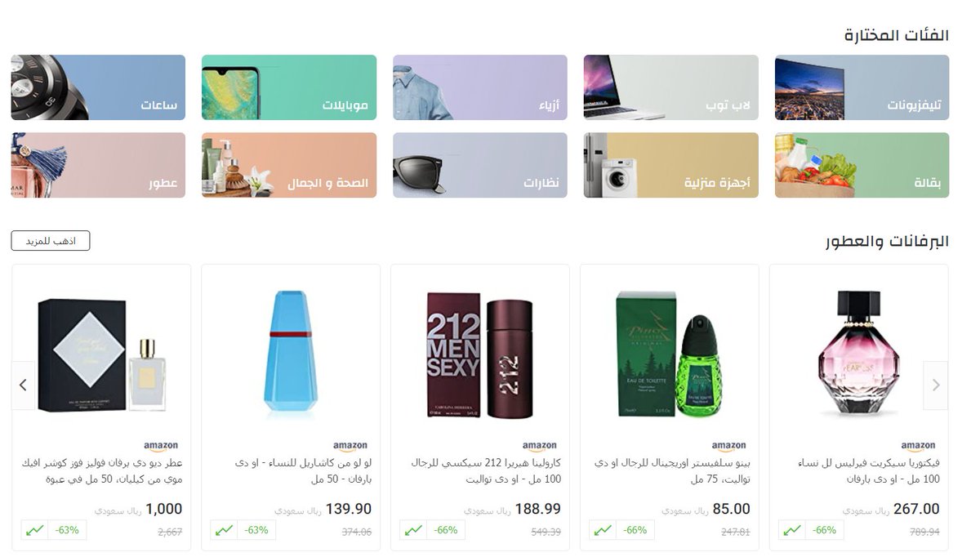Open the موبايلات category tile
This screenshot has width=980, height=557.
[289, 87]
